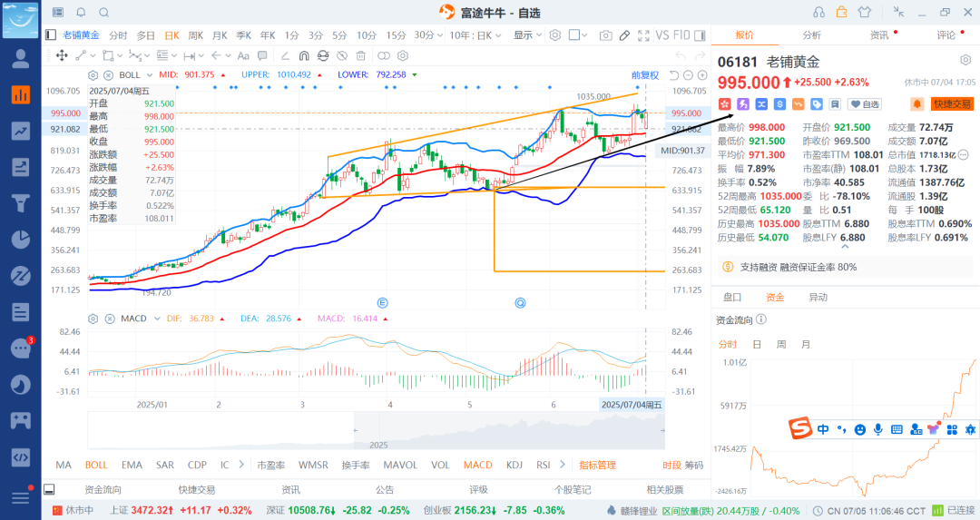Open the account profile sidebar icon
Screen dimensions: 980x520
21,58
